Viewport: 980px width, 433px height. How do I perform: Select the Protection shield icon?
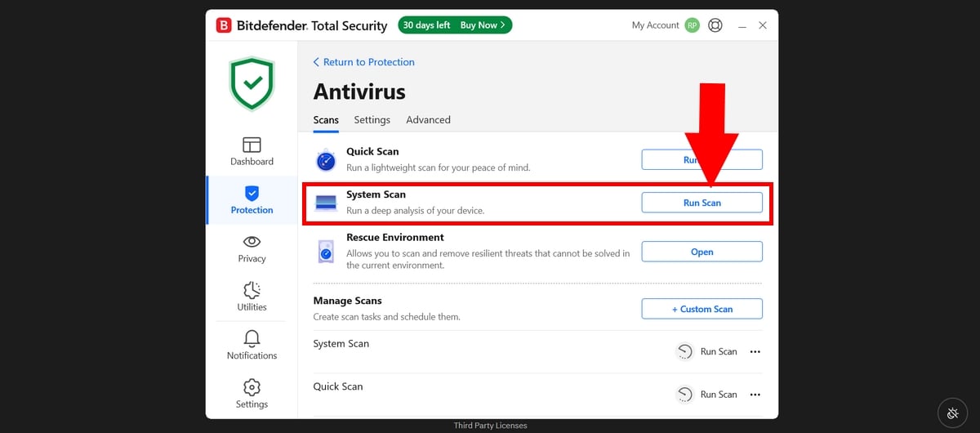click(x=252, y=194)
